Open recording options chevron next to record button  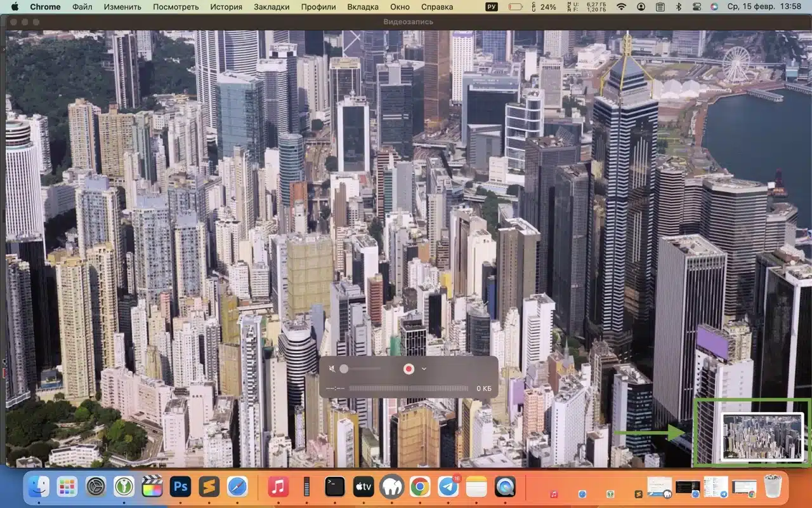click(424, 369)
